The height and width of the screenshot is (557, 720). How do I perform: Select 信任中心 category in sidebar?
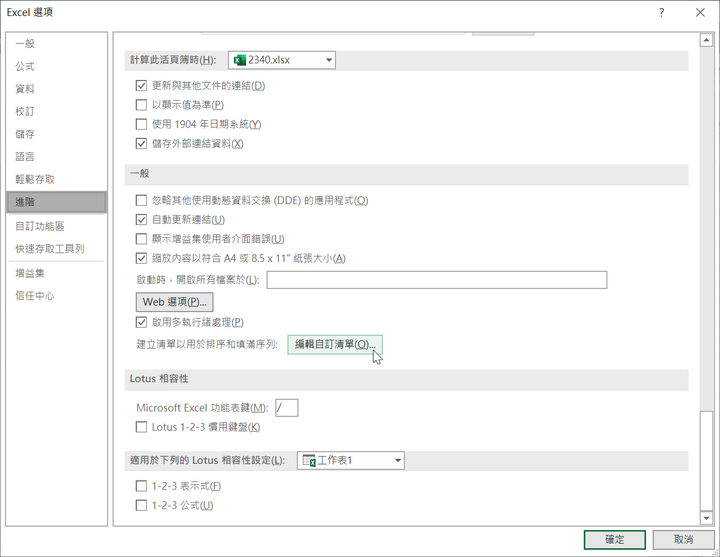point(56,296)
